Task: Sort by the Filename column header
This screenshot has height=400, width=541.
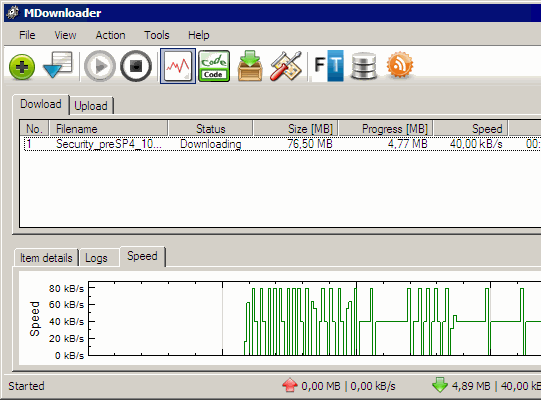Action: [109, 129]
